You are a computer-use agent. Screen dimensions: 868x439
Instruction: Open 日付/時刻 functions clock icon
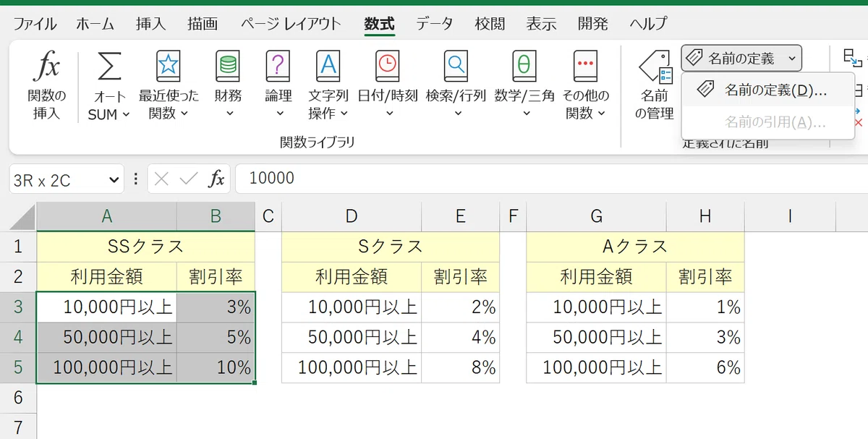[x=387, y=67]
